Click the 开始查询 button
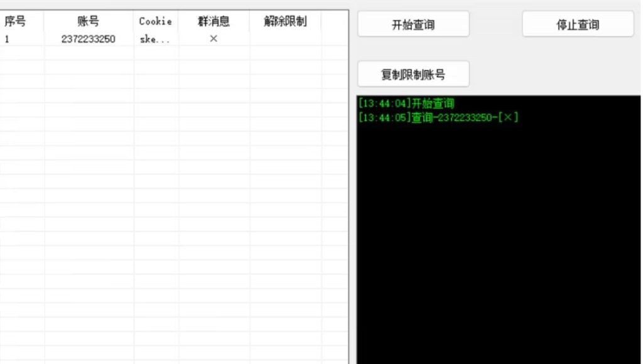 413,24
